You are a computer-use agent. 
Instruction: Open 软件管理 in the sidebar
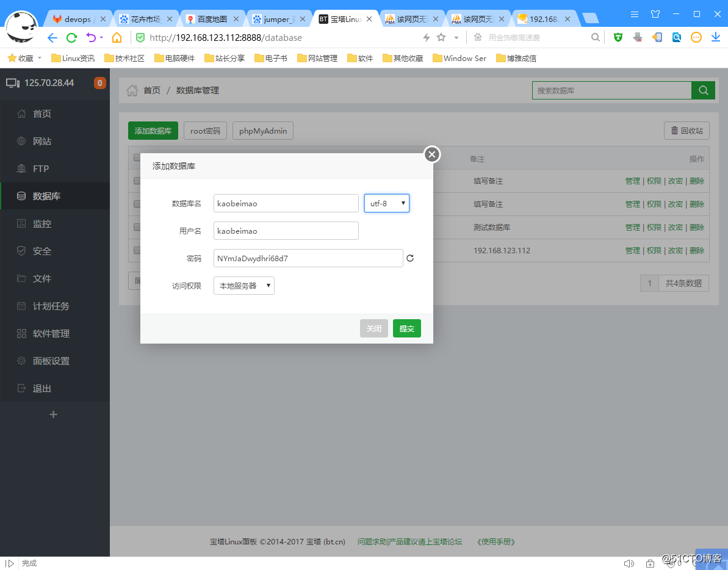[x=55, y=333]
